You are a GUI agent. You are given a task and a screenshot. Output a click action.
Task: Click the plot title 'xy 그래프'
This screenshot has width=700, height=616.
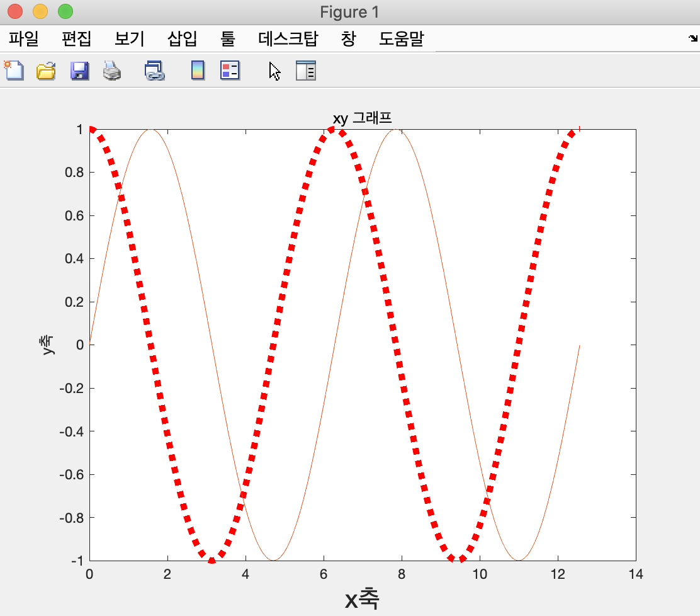[x=362, y=118]
